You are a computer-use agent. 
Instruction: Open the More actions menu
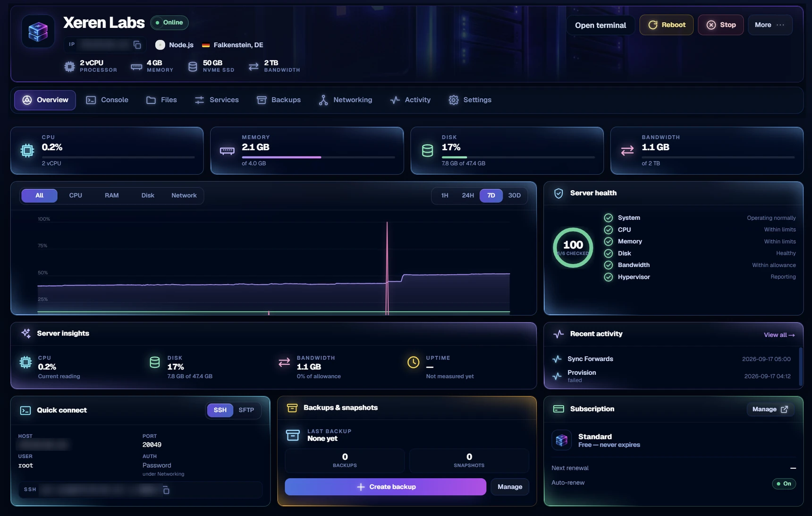coord(770,25)
